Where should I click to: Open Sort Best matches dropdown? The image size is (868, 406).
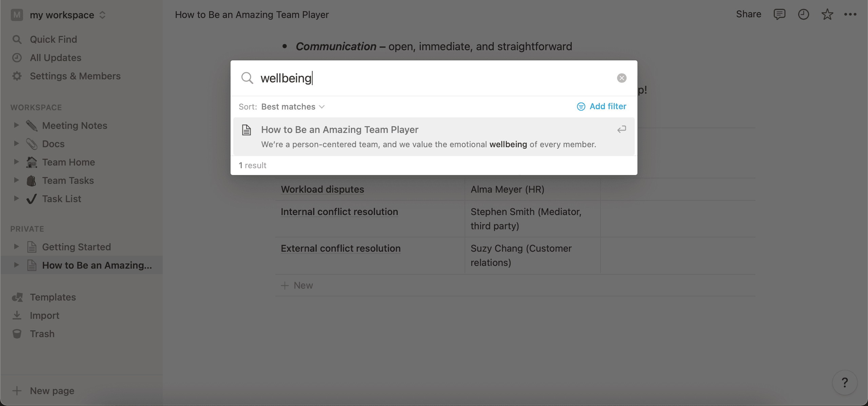click(x=293, y=107)
